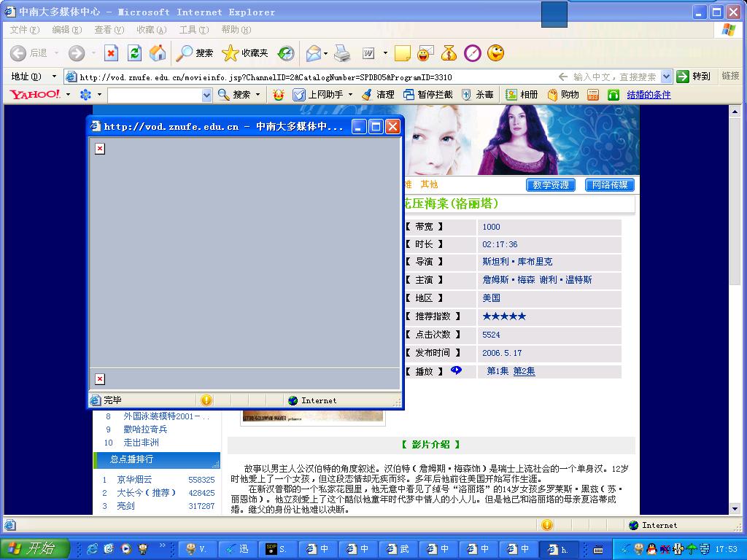Open dropdown arrow next to Mail icon

click(325, 53)
